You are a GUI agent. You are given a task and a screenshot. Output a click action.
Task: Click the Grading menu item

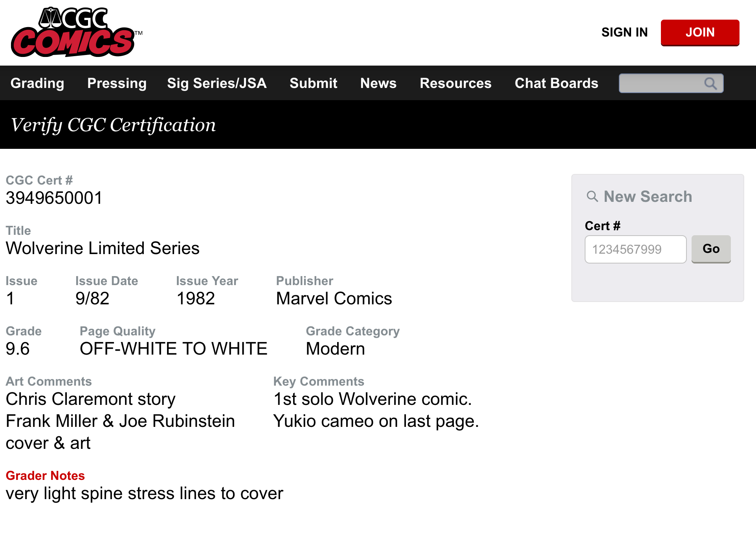point(38,83)
